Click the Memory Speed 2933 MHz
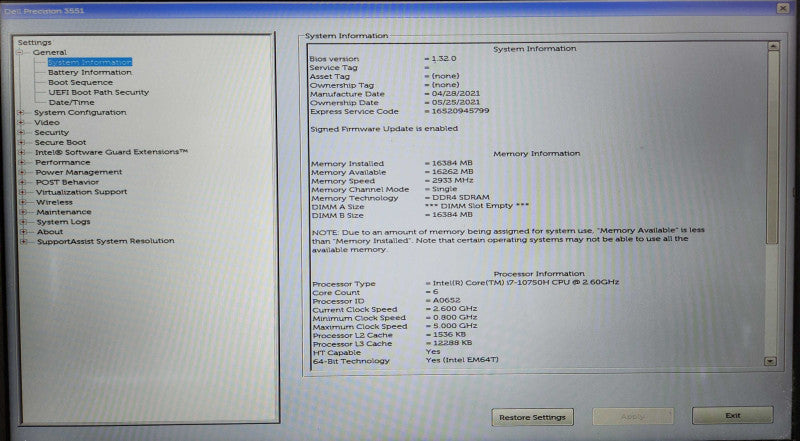The width and height of the screenshot is (800, 441). click(453, 181)
